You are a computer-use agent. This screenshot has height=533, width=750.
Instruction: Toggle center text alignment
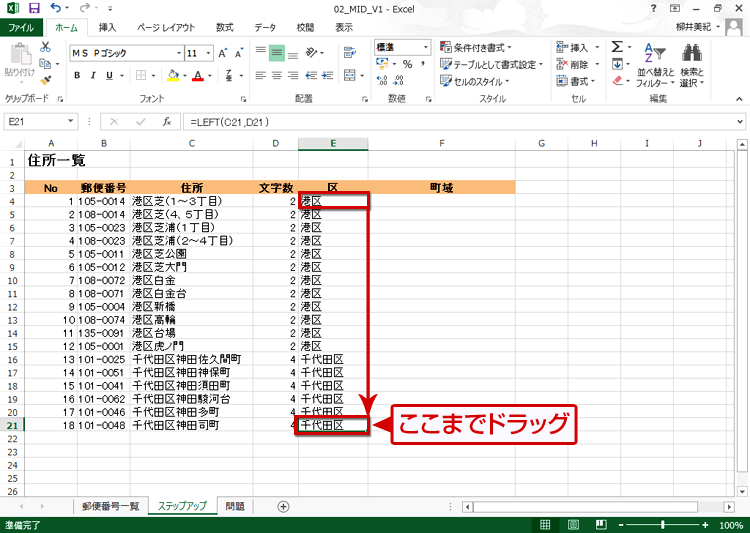[x=277, y=75]
